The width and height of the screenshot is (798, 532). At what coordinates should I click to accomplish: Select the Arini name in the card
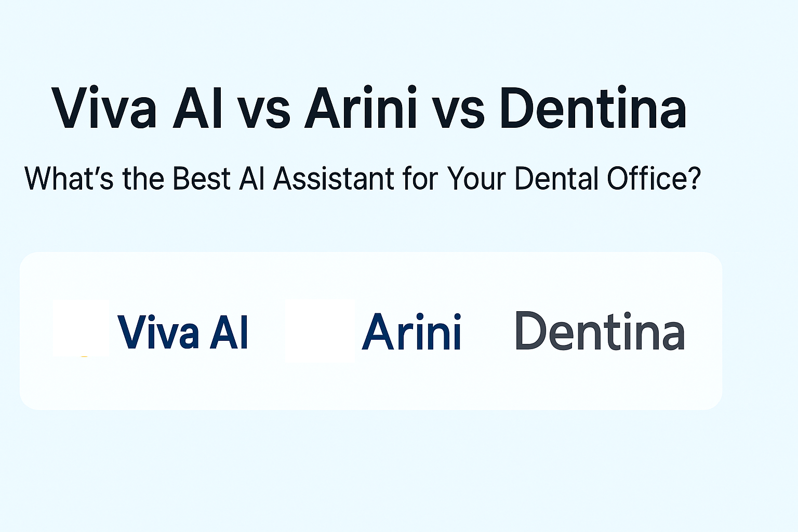tap(411, 332)
